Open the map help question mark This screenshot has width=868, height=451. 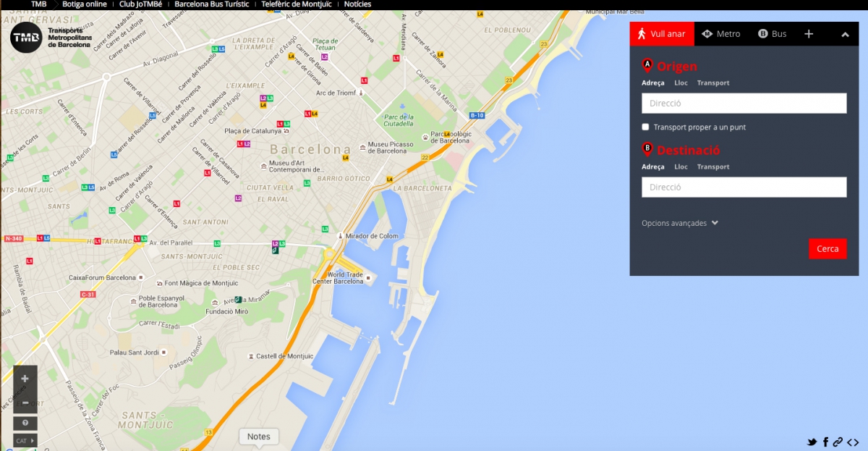25,423
